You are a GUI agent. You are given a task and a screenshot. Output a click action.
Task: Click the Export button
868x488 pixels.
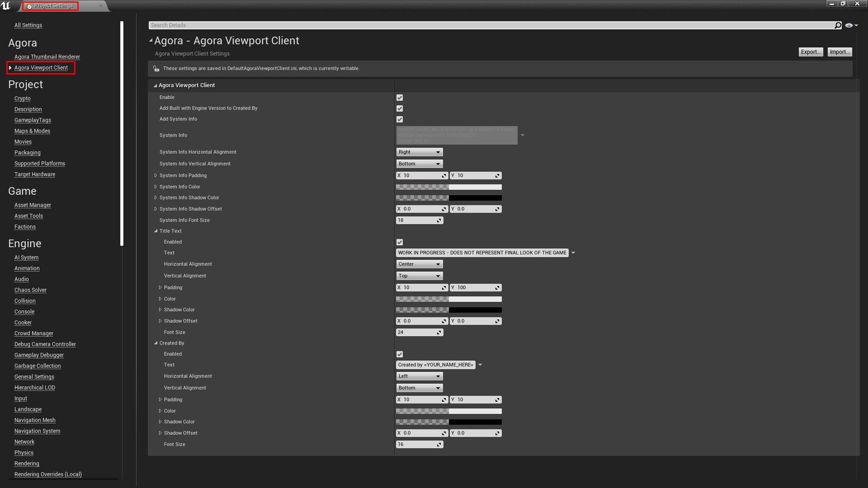(x=810, y=52)
